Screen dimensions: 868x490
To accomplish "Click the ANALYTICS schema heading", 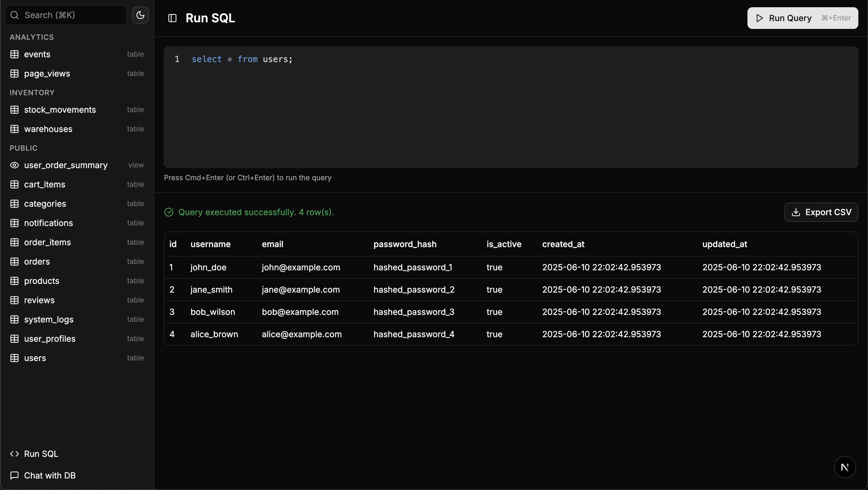I will pos(32,37).
